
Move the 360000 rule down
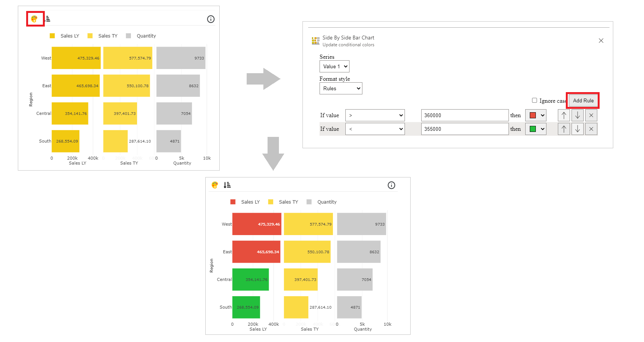(578, 115)
